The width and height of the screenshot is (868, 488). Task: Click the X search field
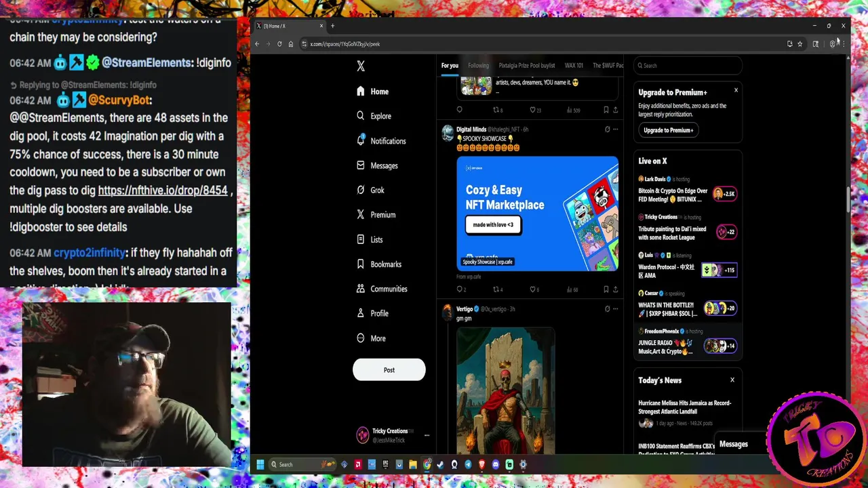[x=688, y=66]
